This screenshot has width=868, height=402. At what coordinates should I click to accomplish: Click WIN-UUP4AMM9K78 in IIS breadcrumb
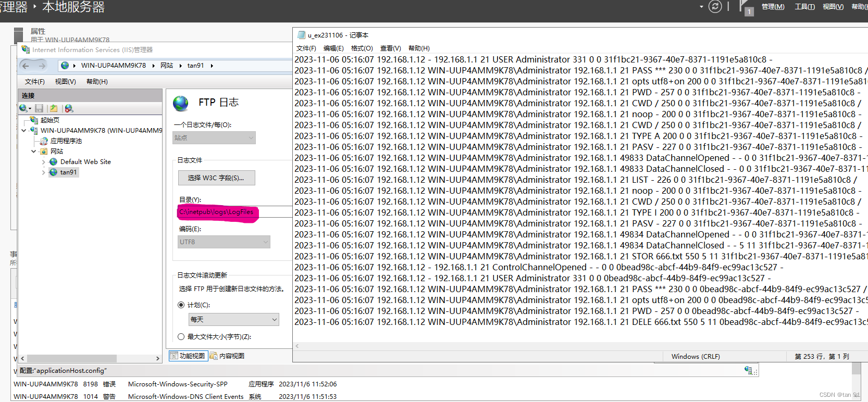(x=114, y=66)
